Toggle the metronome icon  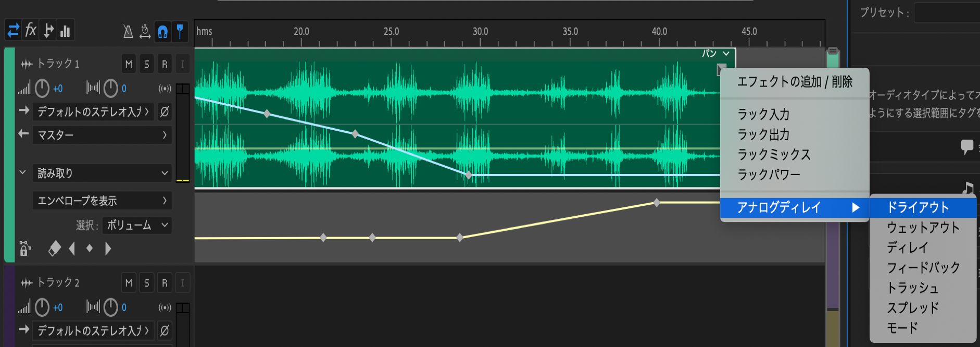point(128,32)
